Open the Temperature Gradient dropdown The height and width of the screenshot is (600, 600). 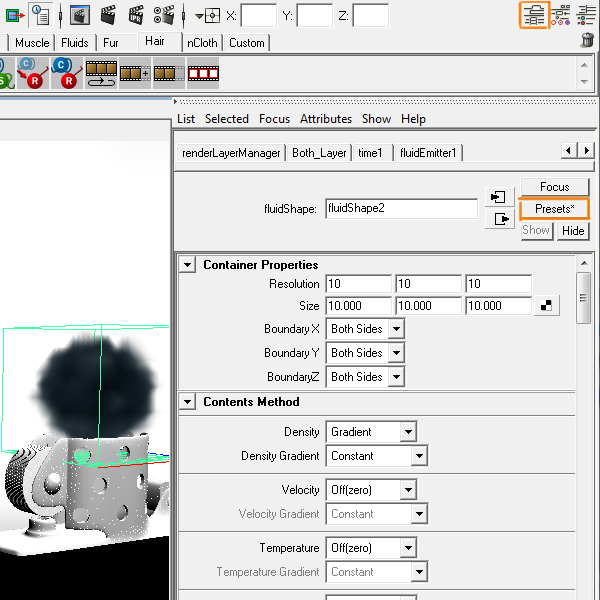377,572
